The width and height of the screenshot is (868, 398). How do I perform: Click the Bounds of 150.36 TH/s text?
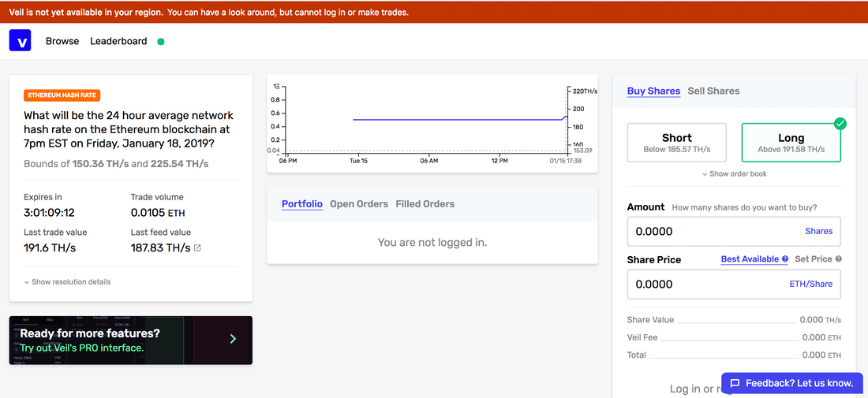click(116, 164)
